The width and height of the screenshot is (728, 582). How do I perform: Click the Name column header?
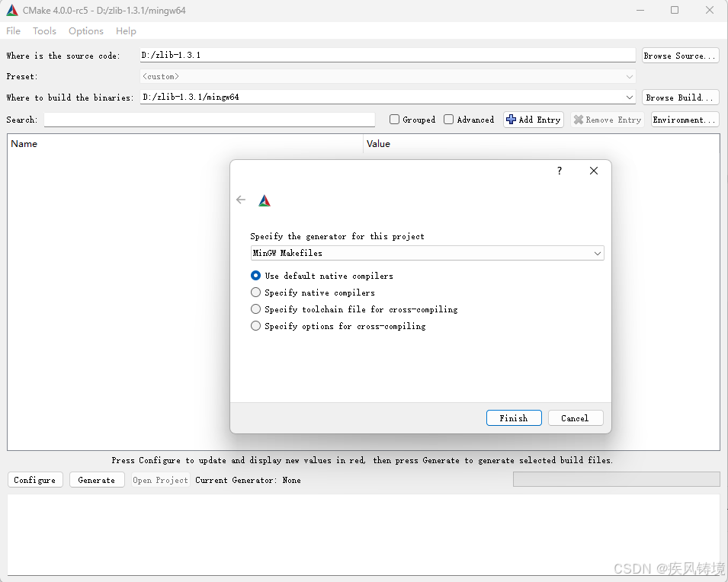point(184,144)
